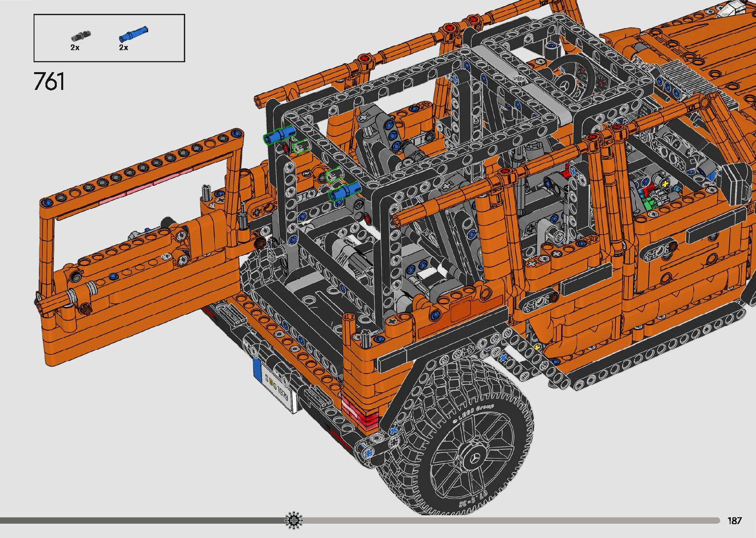Click the step number 761
The width and height of the screenshot is (756, 538).
pos(49,82)
